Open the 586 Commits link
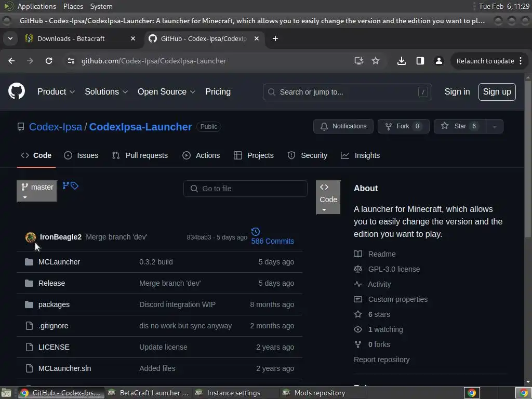The width and height of the screenshot is (532, 399). pyautogui.click(x=272, y=241)
